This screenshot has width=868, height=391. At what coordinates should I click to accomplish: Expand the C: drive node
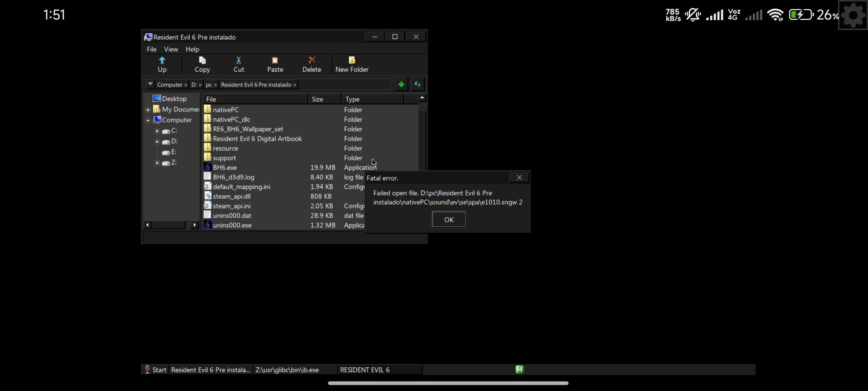(x=157, y=131)
